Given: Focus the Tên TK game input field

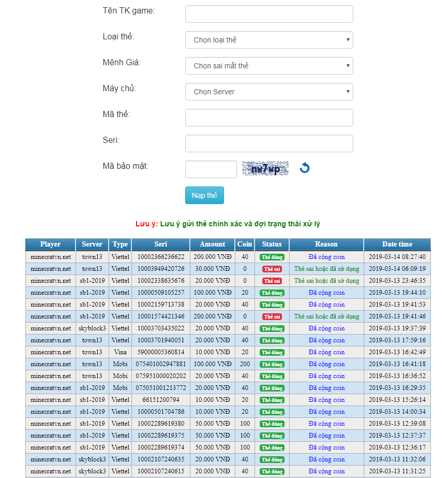Looking at the screenshot, I should click(269, 14).
